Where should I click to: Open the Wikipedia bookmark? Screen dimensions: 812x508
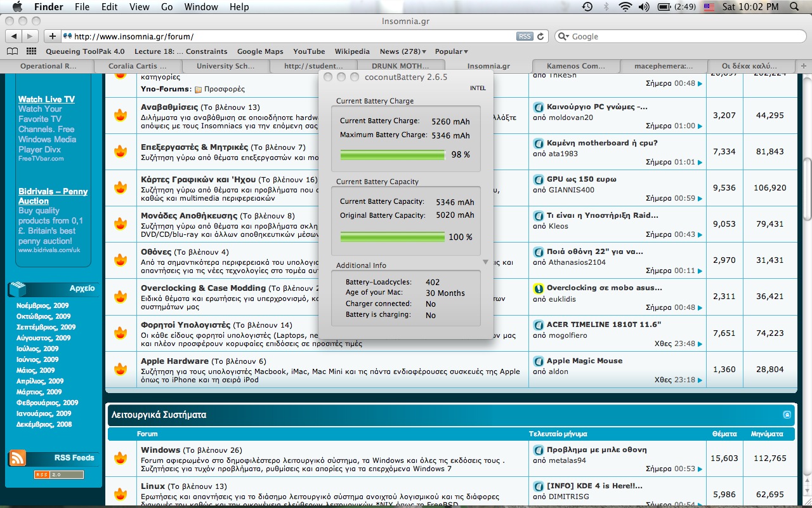coord(352,51)
